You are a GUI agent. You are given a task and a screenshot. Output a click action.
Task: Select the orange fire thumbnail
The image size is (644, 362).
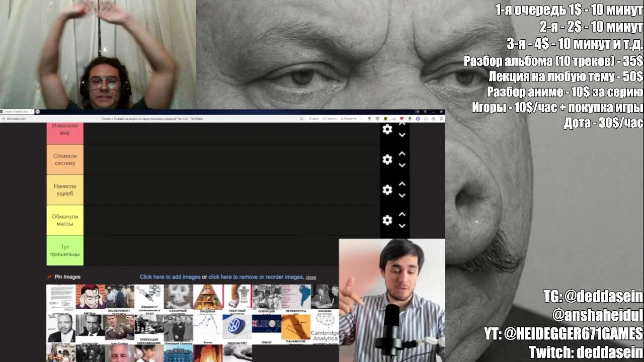click(x=208, y=353)
